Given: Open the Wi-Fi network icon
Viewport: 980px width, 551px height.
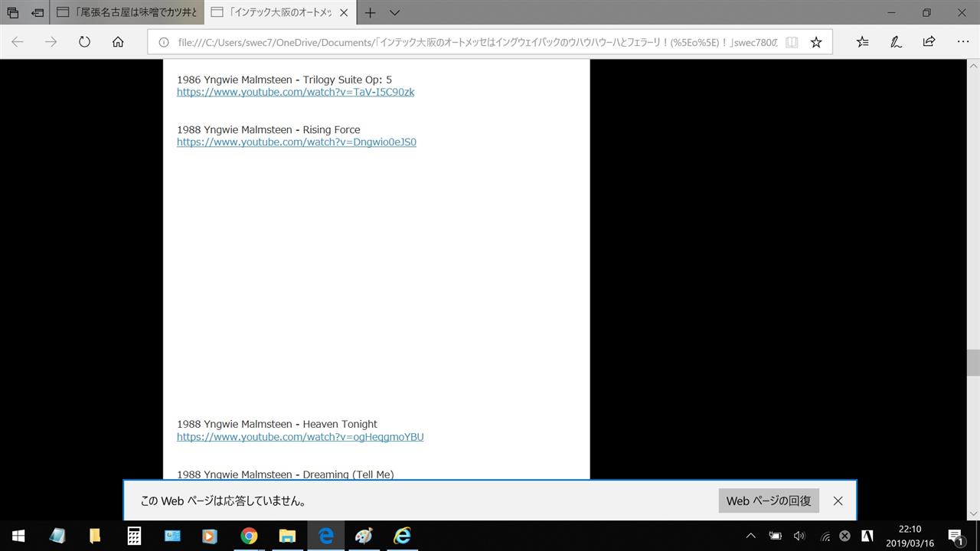Looking at the screenshot, I should click(825, 536).
